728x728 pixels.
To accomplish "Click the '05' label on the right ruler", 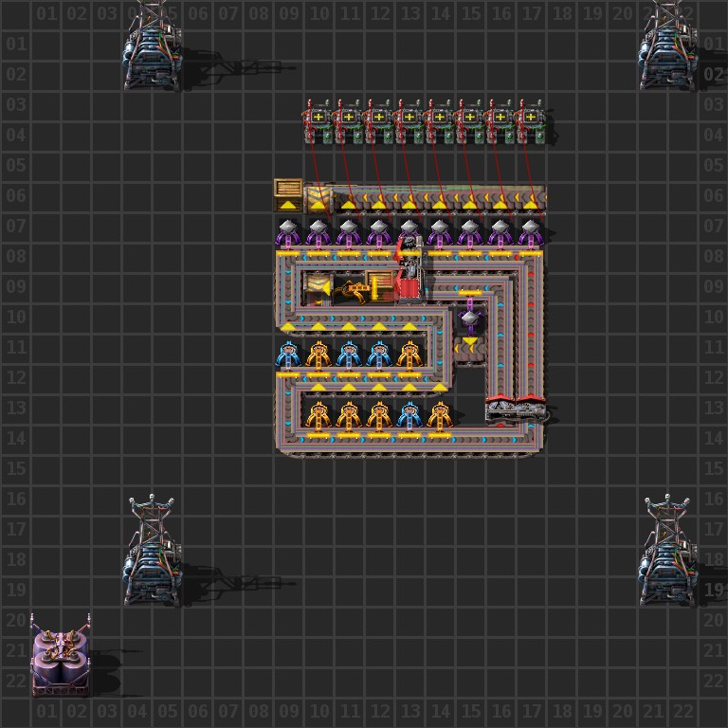I will (714, 165).
